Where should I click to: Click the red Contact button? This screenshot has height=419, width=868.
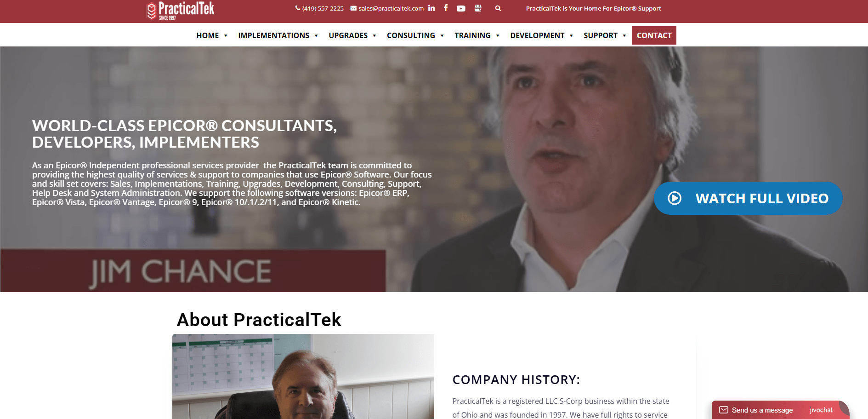[x=654, y=35]
